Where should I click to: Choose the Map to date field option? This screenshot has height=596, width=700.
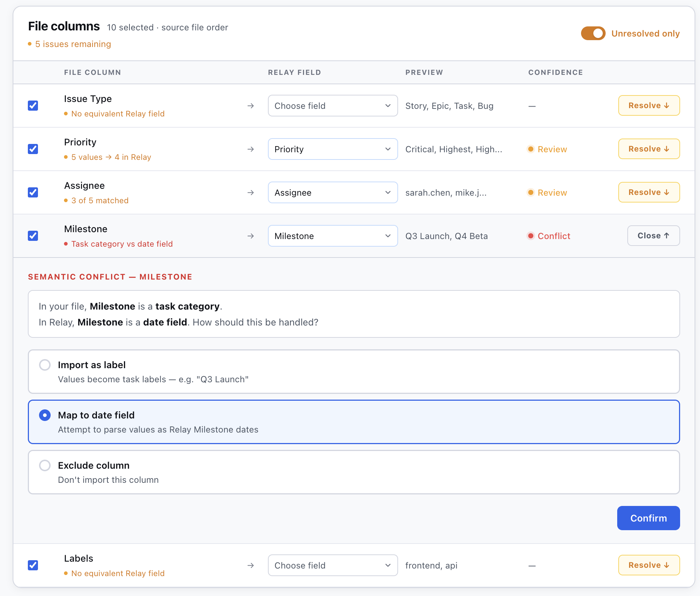click(x=45, y=415)
